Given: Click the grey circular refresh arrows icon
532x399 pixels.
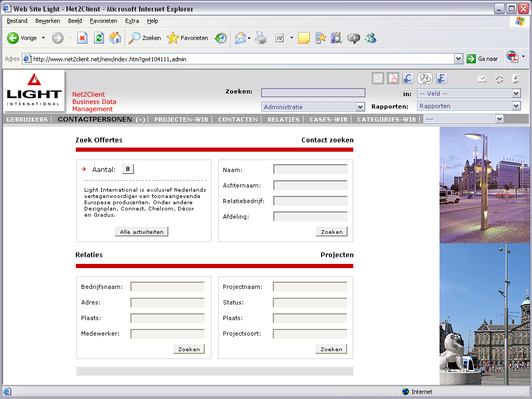Looking at the screenshot, I should pyautogui.click(x=499, y=79).
